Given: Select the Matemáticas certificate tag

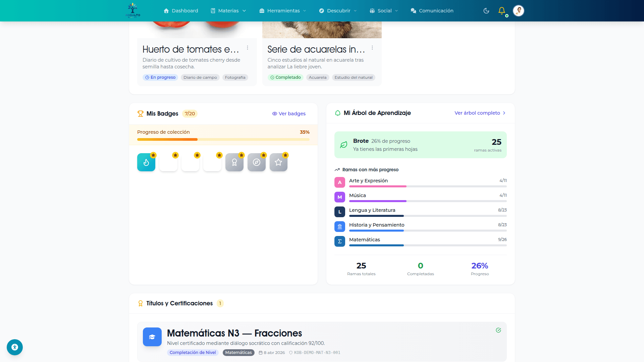Looking at the screenshot, I should [238, 353].
